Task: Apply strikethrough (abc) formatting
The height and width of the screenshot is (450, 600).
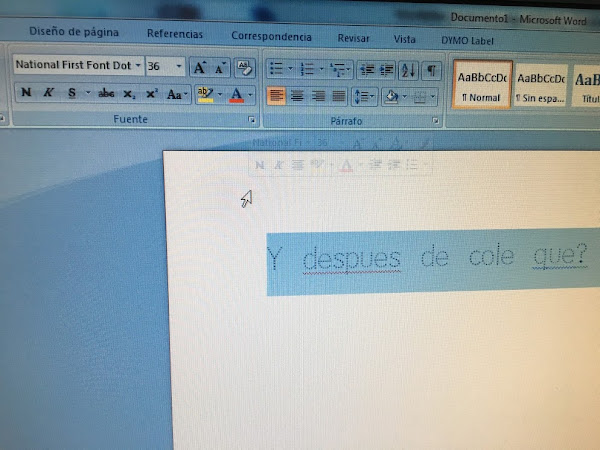Action: [106, 93]
